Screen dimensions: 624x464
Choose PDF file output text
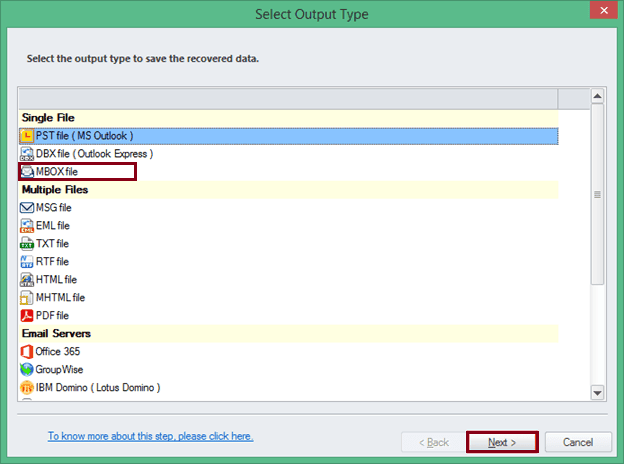[53, 316]
